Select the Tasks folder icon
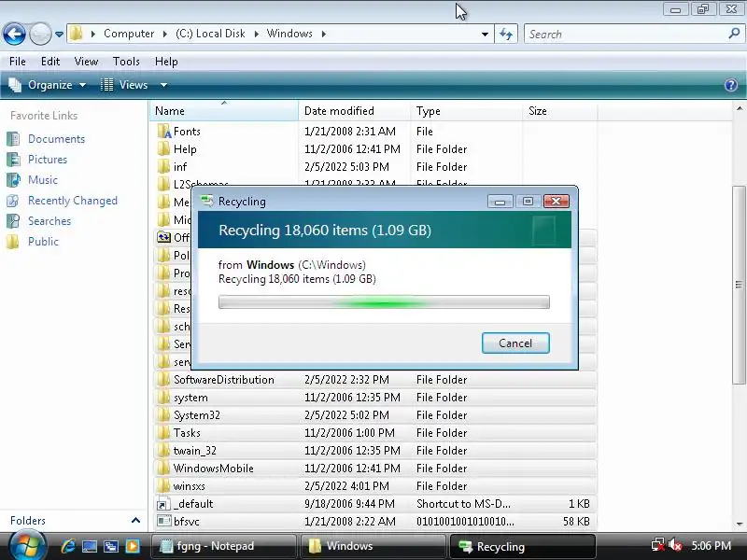This screenshot has width=747, height=560. [x=164, y=433]
